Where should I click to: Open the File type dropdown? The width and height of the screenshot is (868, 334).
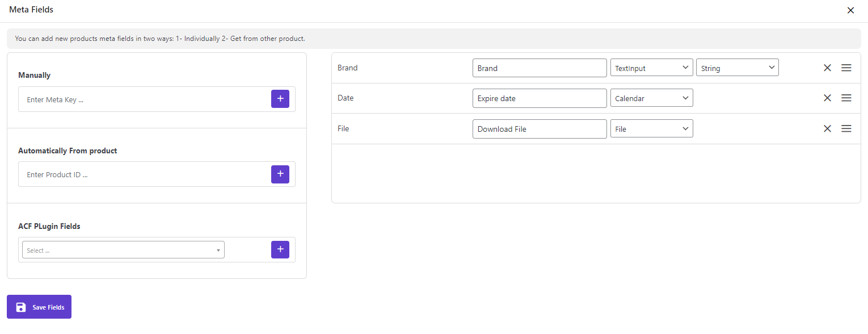(x=651, y=128)
